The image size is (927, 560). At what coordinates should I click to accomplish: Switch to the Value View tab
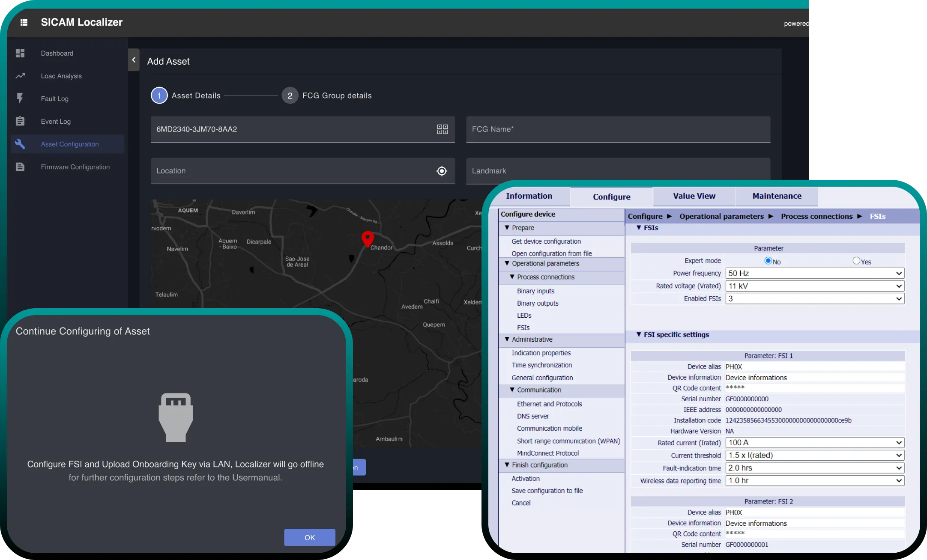coord(694,196)
